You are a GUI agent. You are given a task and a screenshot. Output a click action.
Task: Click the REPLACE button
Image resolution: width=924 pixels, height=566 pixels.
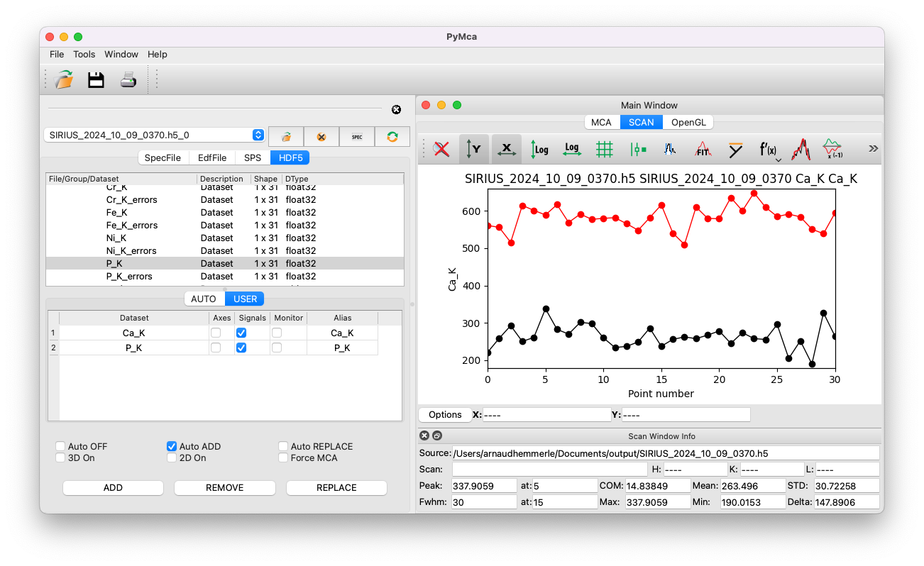[336, 487]
